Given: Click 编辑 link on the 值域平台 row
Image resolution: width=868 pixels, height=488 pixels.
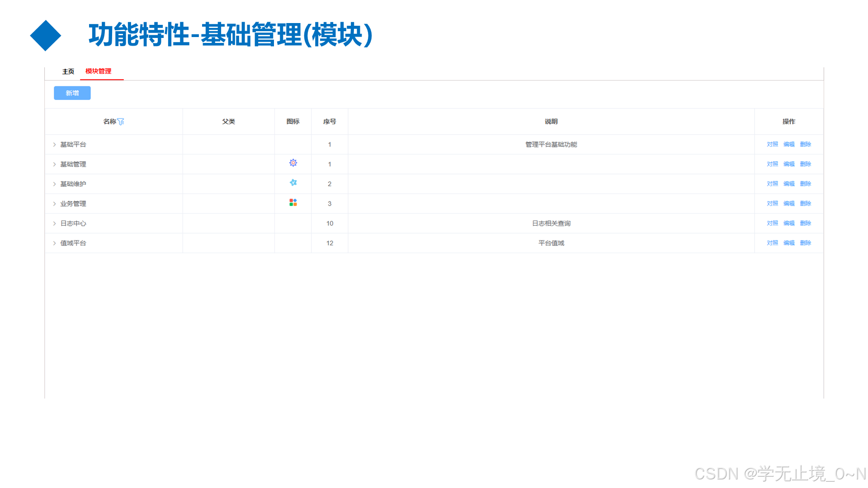Looking at the screenshot, I should [x=789, y=243].
